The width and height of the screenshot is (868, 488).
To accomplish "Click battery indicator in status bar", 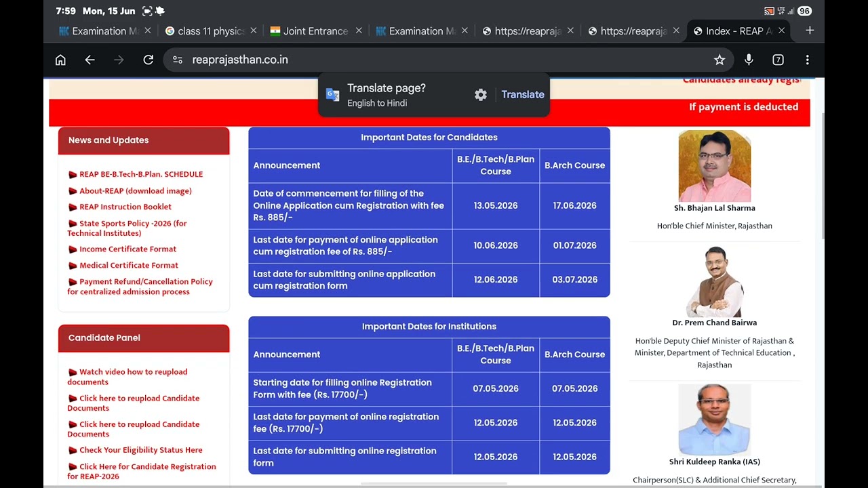I will 804,11.
